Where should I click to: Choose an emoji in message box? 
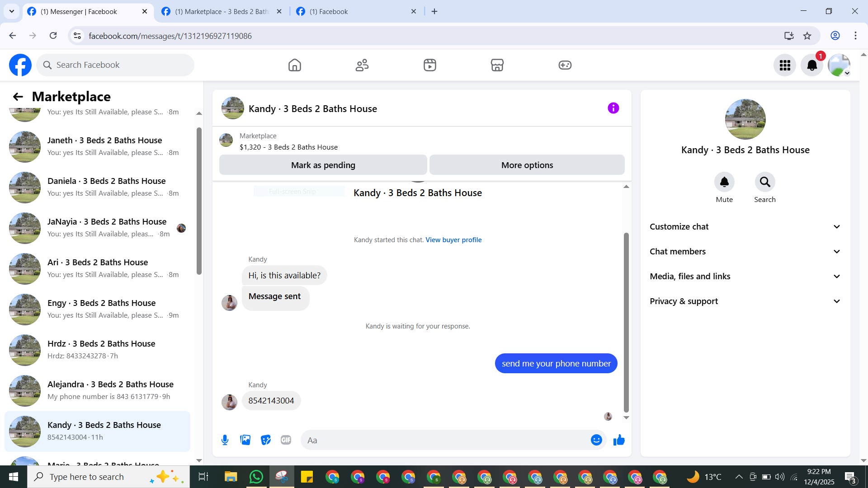pos(596,440)
